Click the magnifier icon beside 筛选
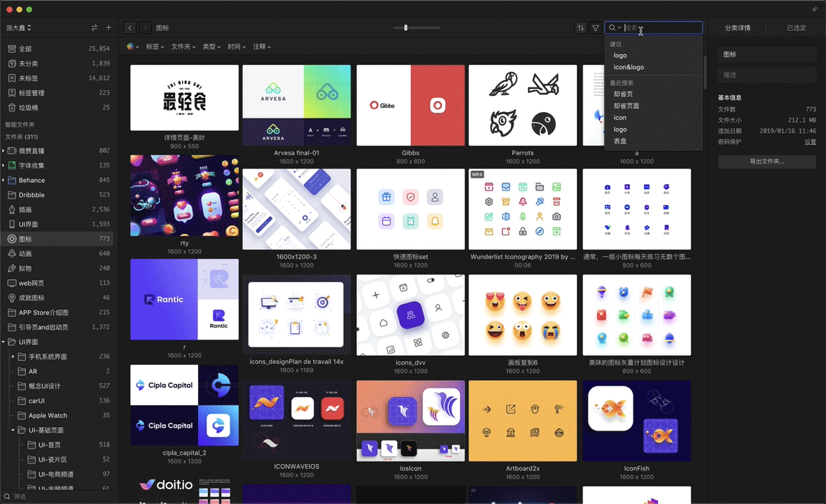The image size is (826, 504). (x=7, y=496)
